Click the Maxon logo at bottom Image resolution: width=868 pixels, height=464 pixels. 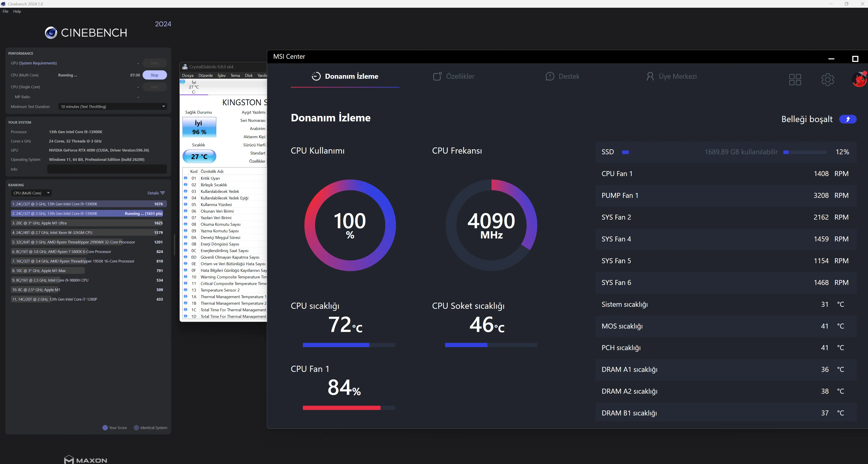(86, 460)
